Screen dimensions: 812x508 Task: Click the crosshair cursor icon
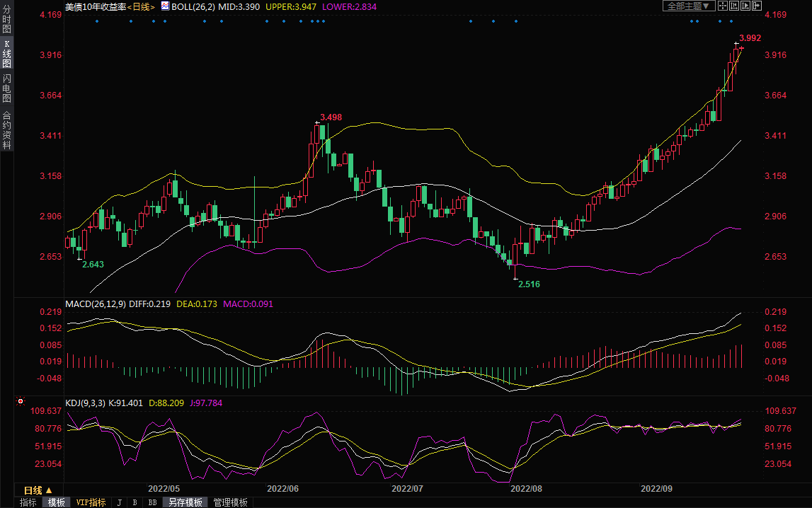point(723,6)
